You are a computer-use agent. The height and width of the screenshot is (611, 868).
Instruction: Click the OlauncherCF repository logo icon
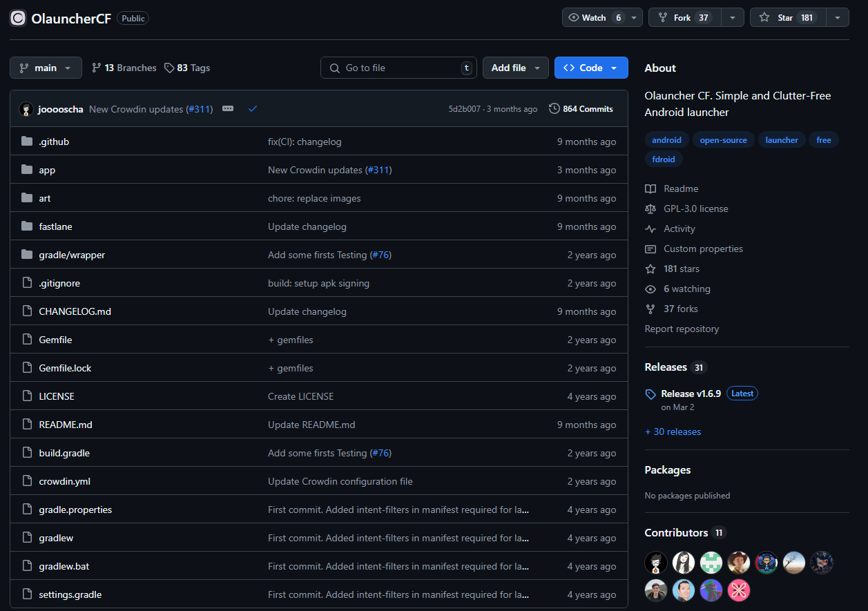click(x=18, y=18)
